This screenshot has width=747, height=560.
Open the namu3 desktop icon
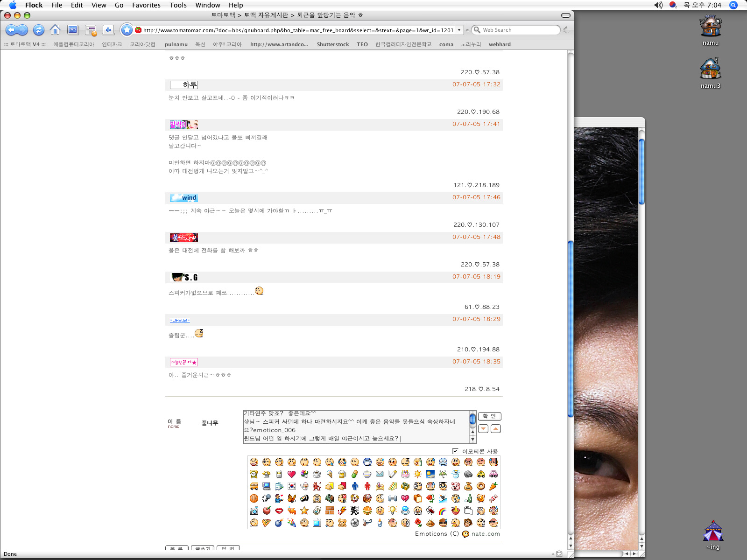click(x=710, y=70)
